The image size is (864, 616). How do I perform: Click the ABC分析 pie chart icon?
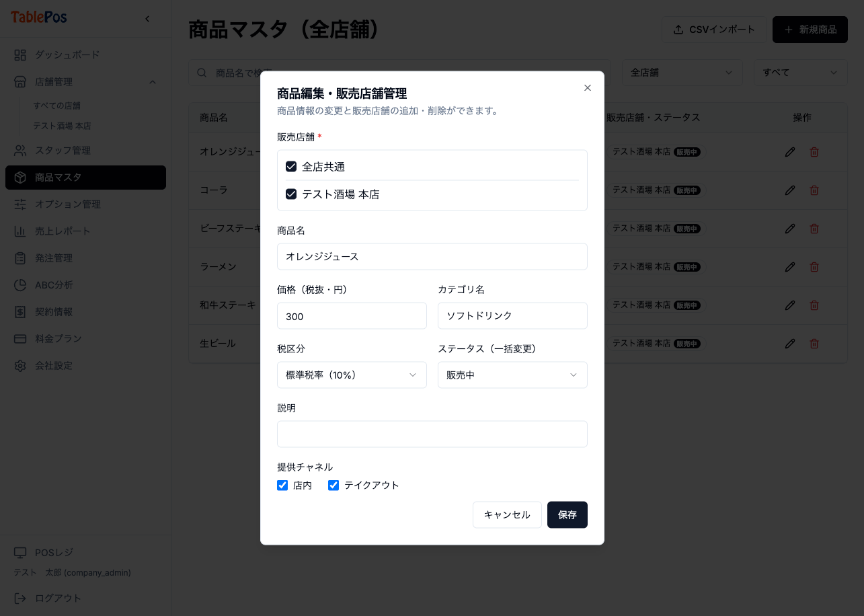tap(20, 285)
